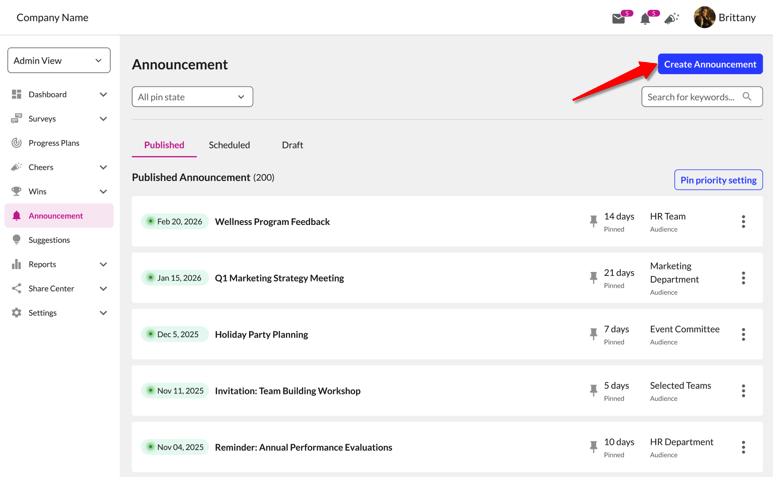Open more options for Annual Performance Evaluations reminder
Screen dimensions: 773x477
[x=743, y=447]
